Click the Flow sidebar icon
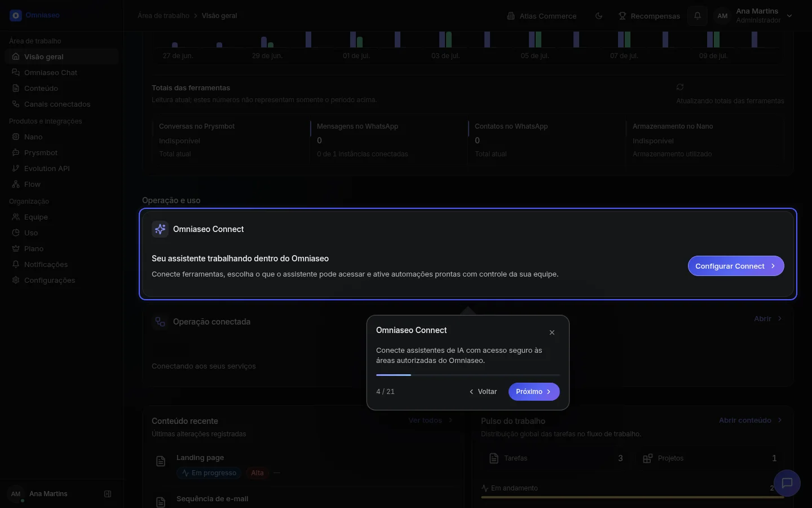 click(16, 184)
